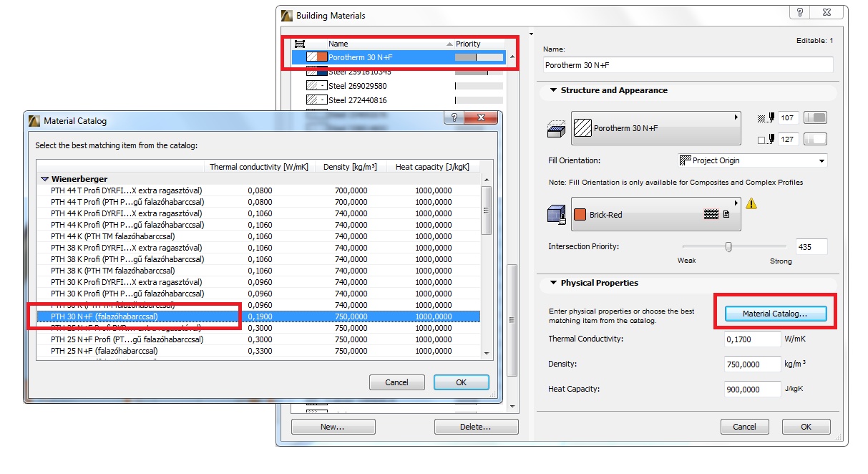Viewport: 868px width, 474px height.
Task: Click the Intersection Priority value field 435
Action: tap(811, 246)
